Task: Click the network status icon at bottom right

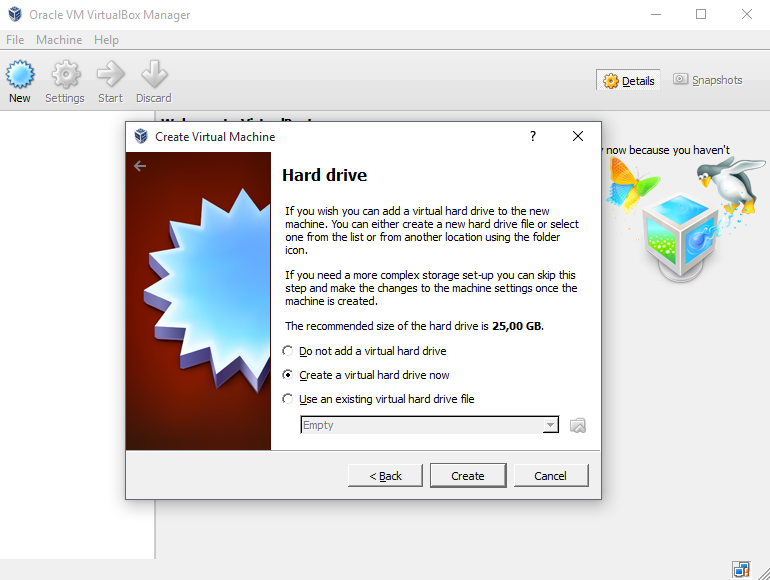Action: pyautogui.click(x=741, y=570)
